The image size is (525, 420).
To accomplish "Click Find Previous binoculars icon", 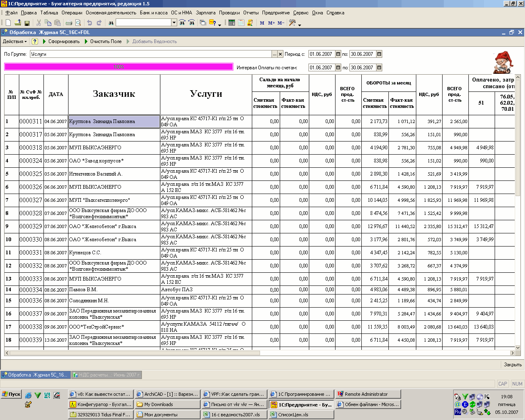I will click(x=192, y=23).
